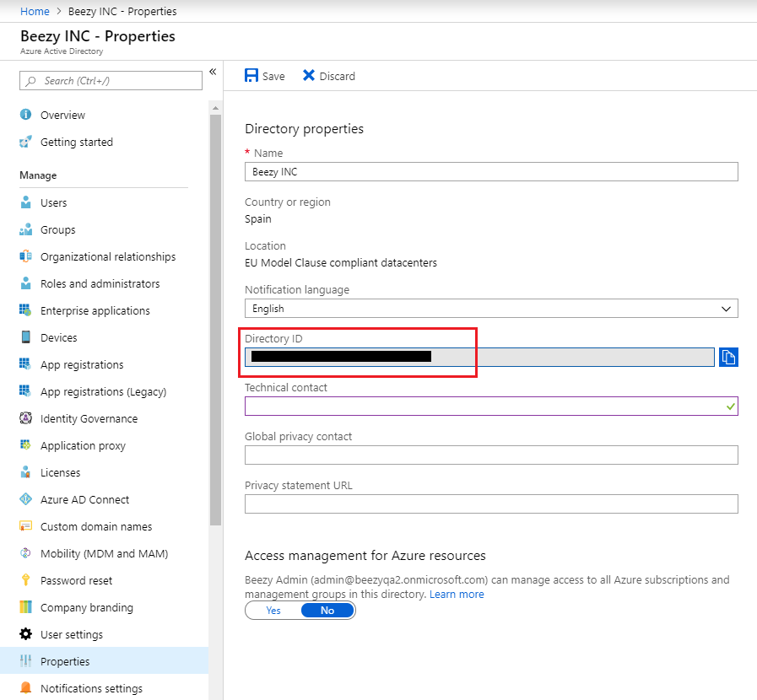Open Getting started menu item
The height and width of the screenshot is (700, 757).
[77, 142]
